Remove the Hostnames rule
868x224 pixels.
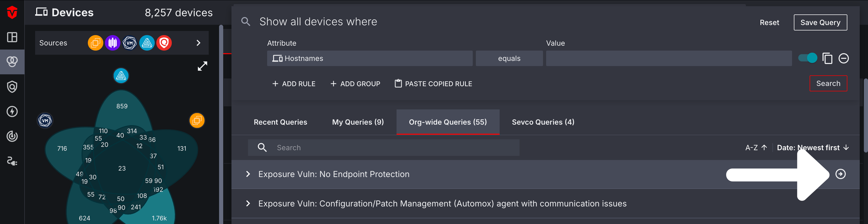tap(844, 58)
